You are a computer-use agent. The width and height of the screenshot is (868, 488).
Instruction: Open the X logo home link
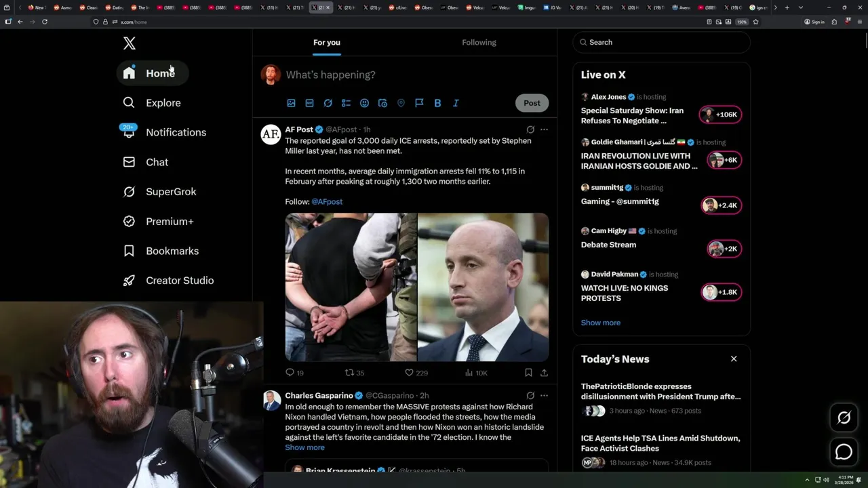tap(129, 43)
